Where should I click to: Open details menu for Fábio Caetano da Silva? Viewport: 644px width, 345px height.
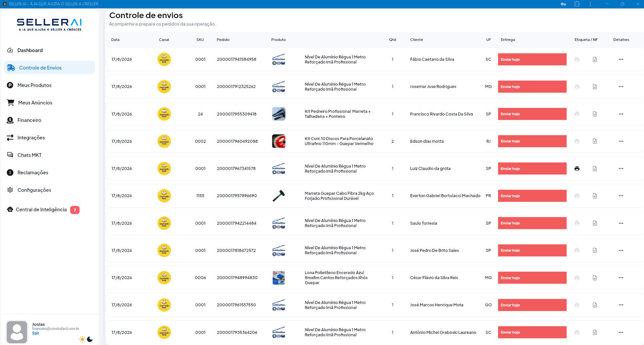pos(621,59)
